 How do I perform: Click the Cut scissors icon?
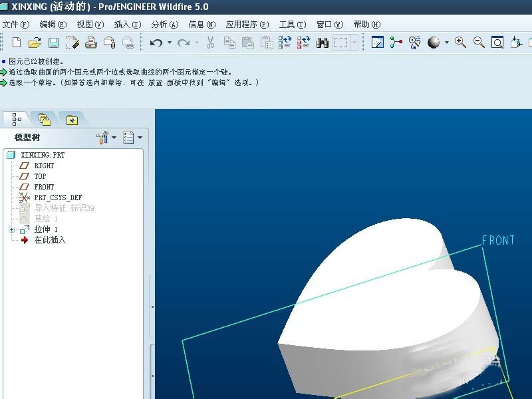coord(210,43)
